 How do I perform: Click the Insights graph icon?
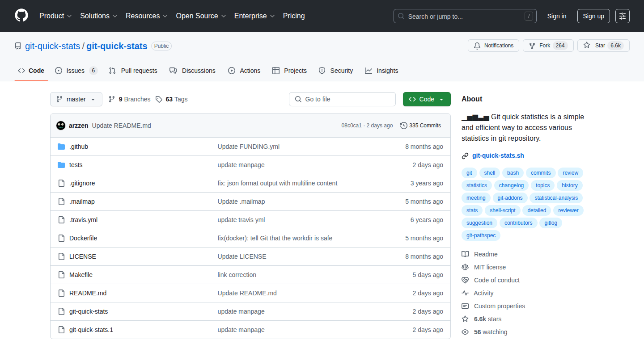point(369,71)
